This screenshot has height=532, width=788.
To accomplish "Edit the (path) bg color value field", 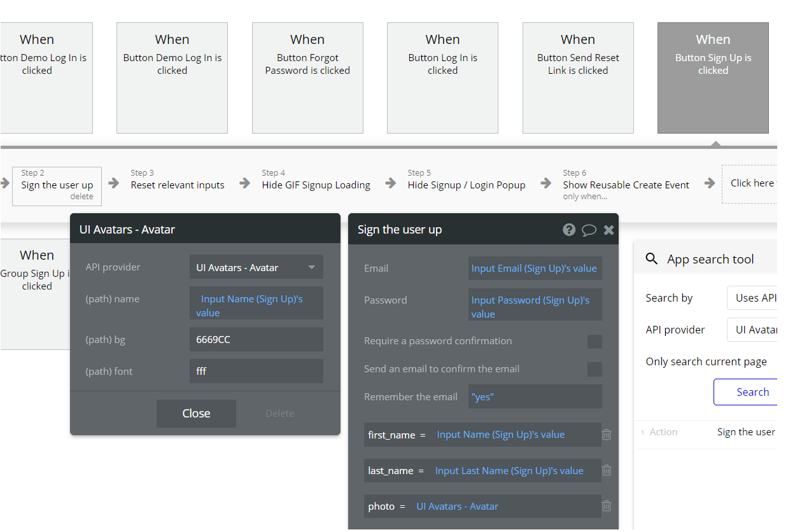I will coord(256,340).
